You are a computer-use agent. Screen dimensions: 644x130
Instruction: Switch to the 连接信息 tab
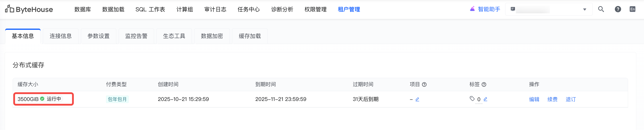[x=61, y=36]
